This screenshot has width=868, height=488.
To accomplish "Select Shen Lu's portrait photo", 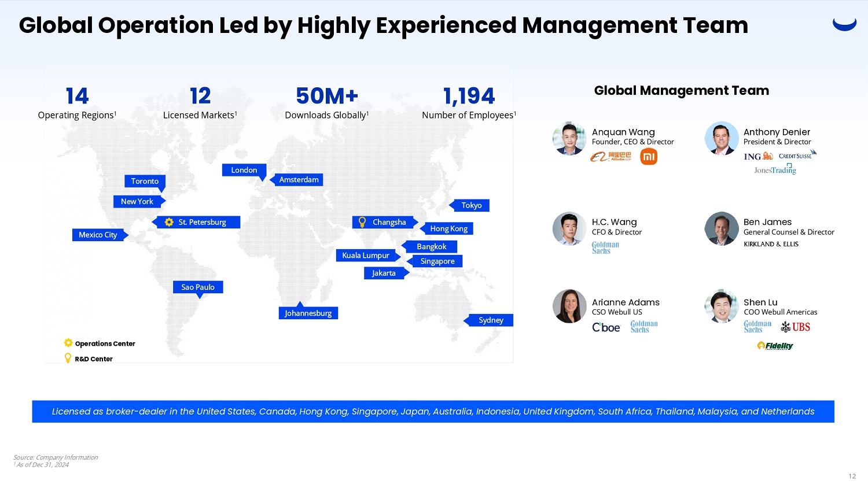I will point(722,306).
